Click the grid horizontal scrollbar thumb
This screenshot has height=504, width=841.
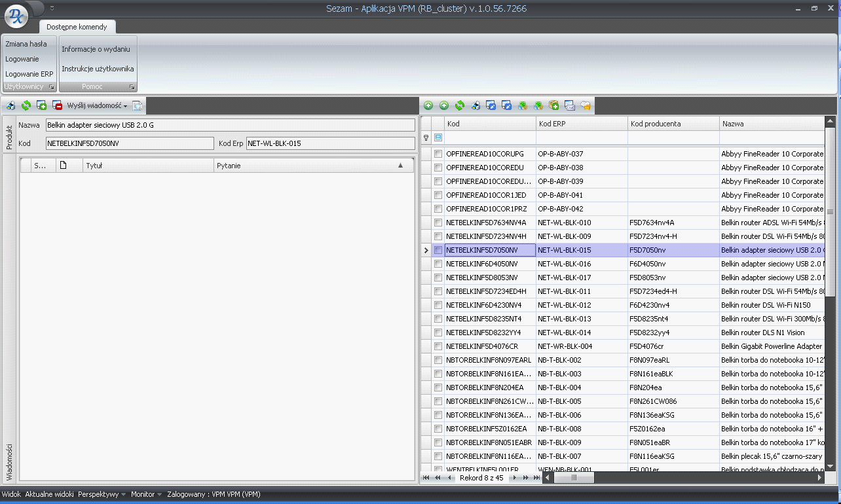(x=574, y=478)
